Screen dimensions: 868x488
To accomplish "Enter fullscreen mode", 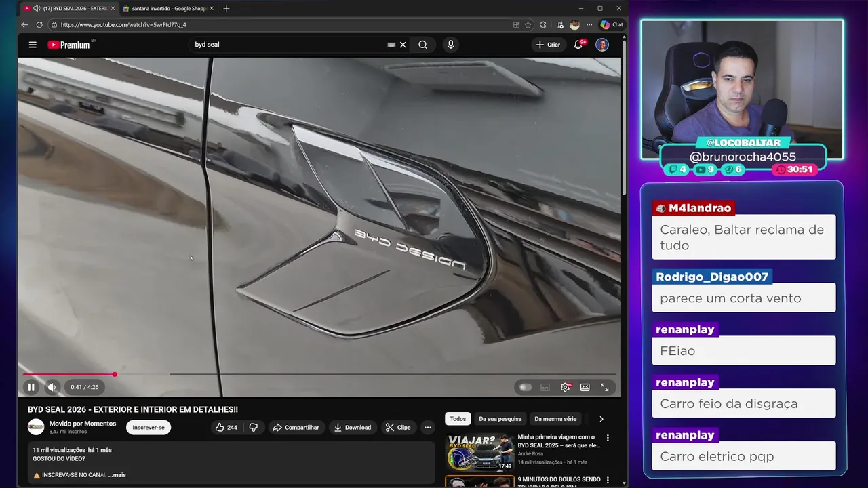I will tap(605, 387).
